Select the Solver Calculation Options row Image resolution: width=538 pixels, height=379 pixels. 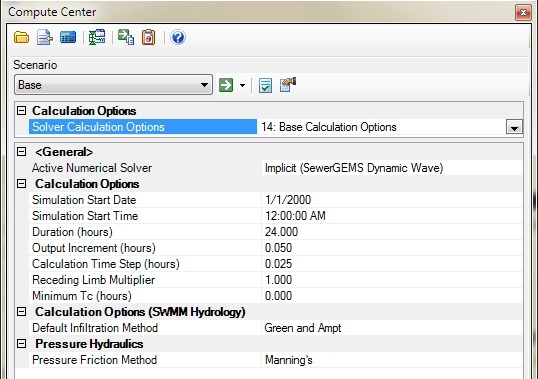tap(143, 127)
